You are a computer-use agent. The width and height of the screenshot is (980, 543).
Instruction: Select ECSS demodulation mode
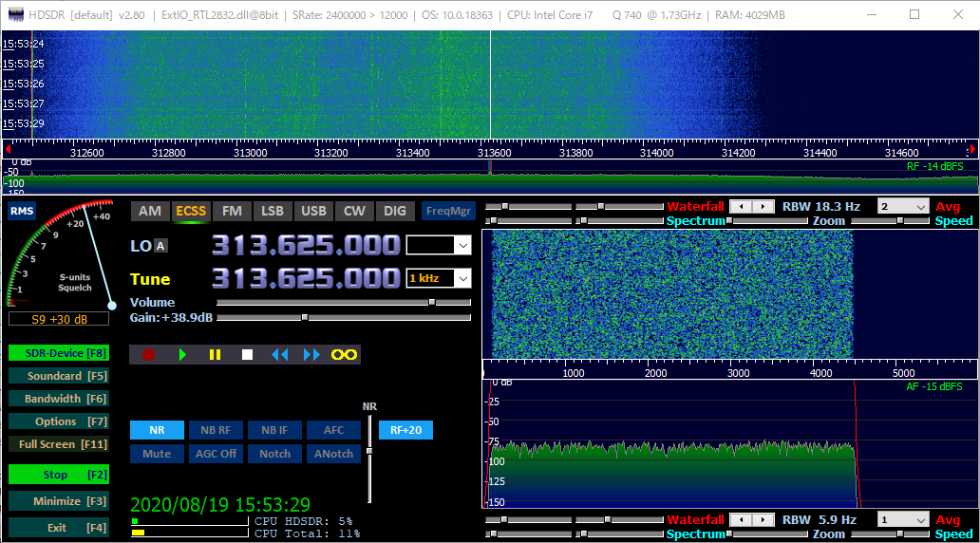tap(191, 211)
